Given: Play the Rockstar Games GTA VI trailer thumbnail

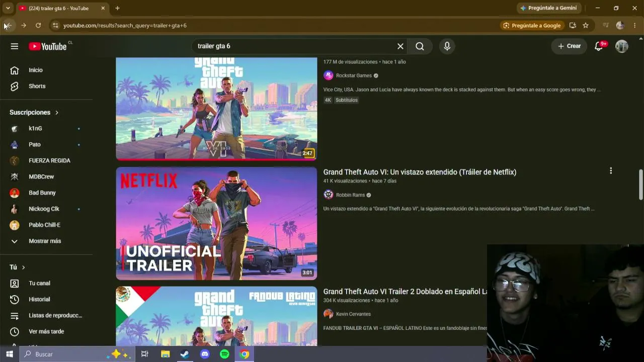Looking at the screenshot, I should pyautogui.click(x=216, y=109).
